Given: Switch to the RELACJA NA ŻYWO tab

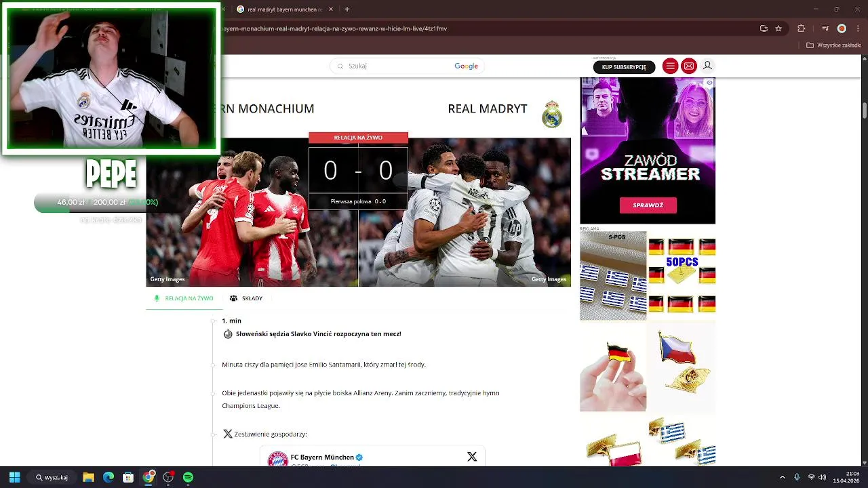Looking at the screenshot, I should tap(184, 298).
